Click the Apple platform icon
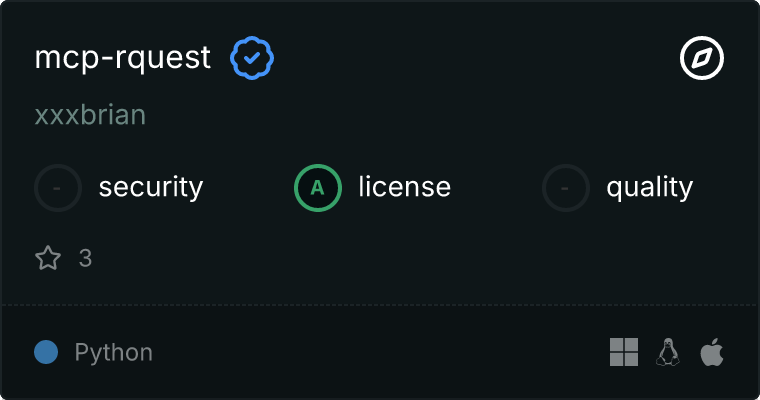Screen dimensions: 760x400 click(712, 352)
